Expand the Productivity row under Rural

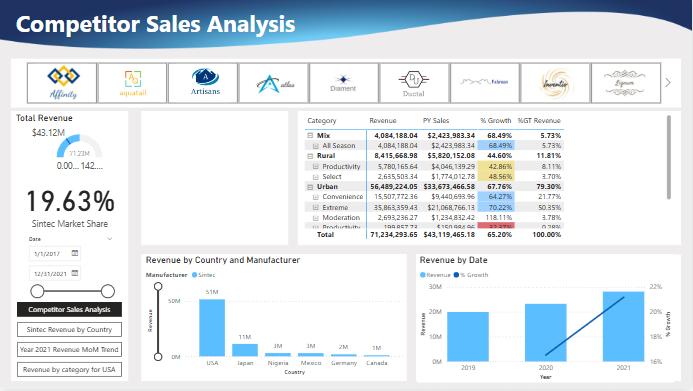[316, 167]
